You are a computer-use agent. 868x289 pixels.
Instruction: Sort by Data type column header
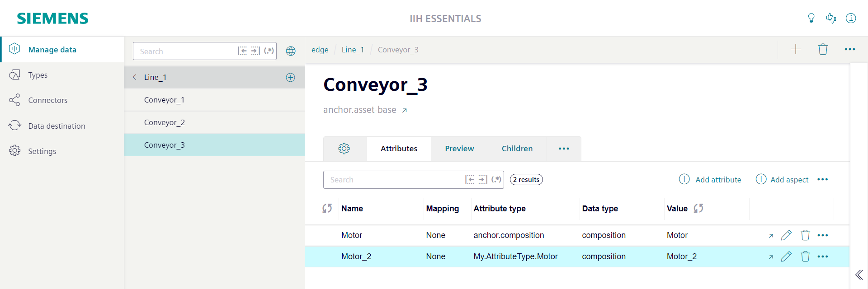point(600,209)
